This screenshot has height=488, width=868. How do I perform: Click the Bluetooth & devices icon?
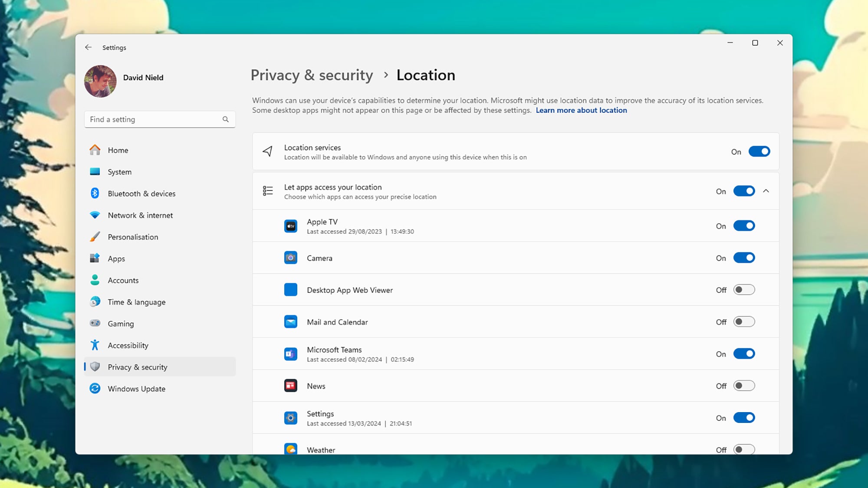point(95,193)
